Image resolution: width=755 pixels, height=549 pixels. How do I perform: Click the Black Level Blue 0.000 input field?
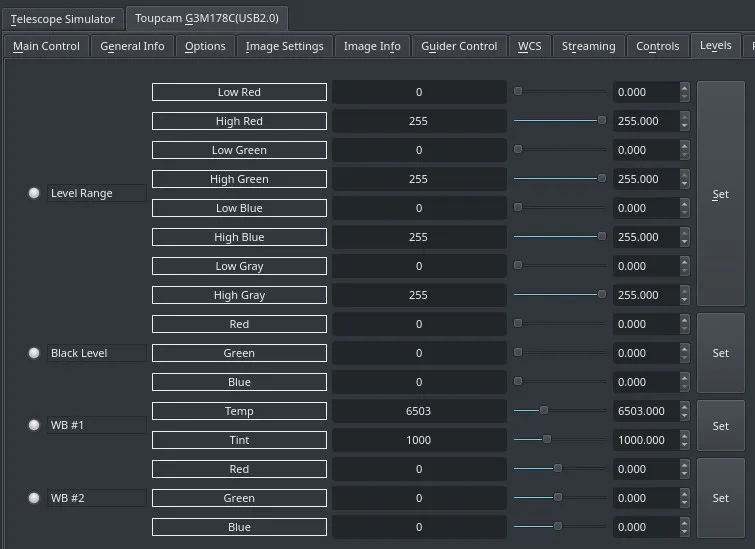(x=646, y=382)
